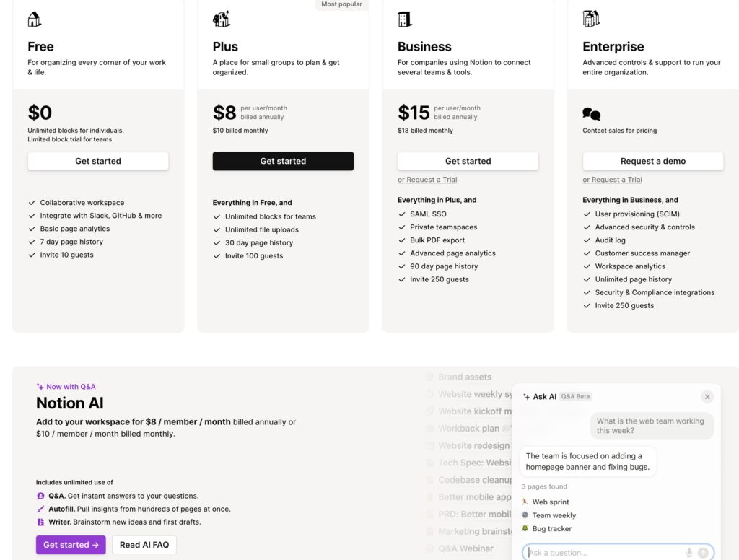Click the $15 Business price
Viewport: 739px width, 560px height.
[414, 113]
